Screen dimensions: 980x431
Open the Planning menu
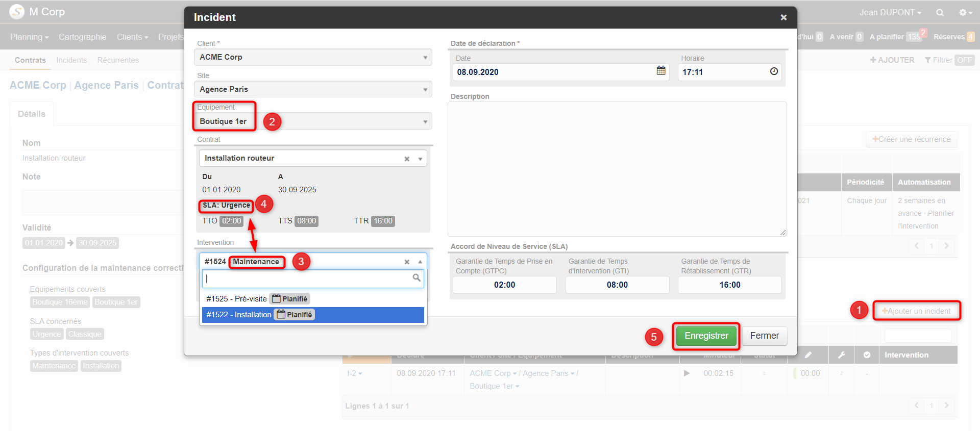pos(29,37)
